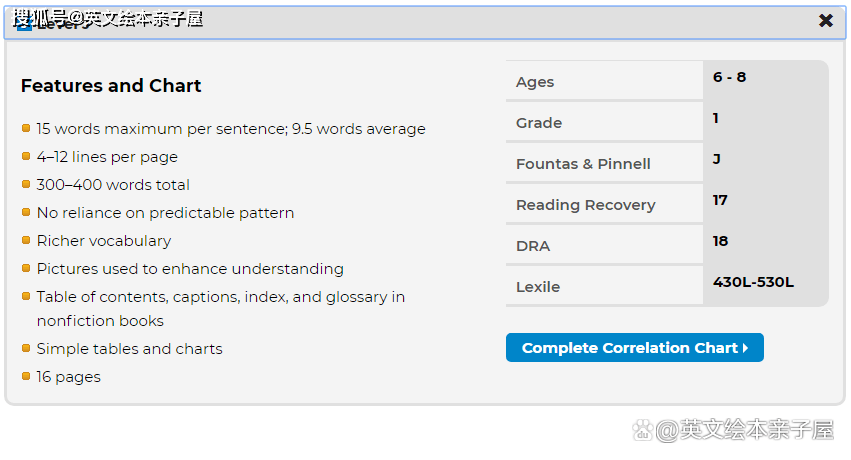Click the 300–400 words total text

(x=113, y=185)
